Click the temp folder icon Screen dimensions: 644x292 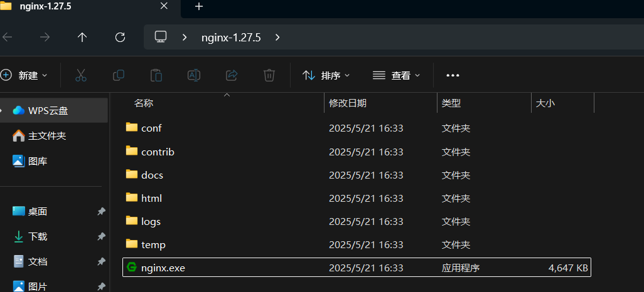point(132,244)
